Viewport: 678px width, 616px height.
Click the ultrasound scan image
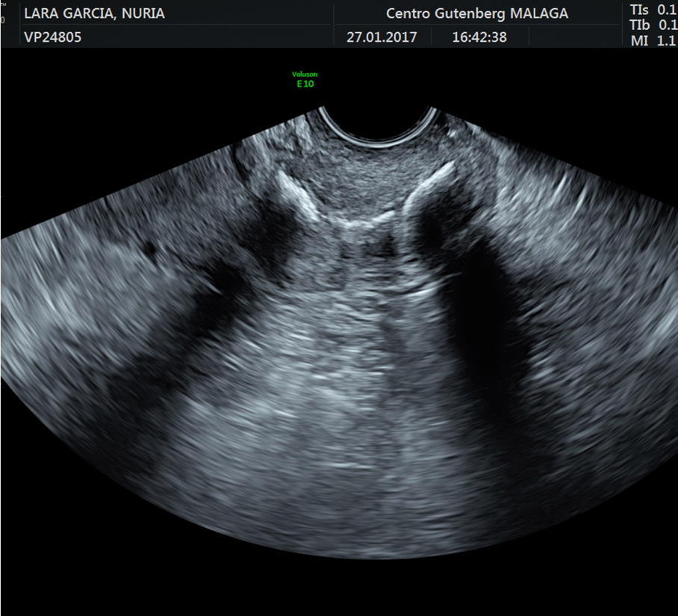[x=339, y=333]
